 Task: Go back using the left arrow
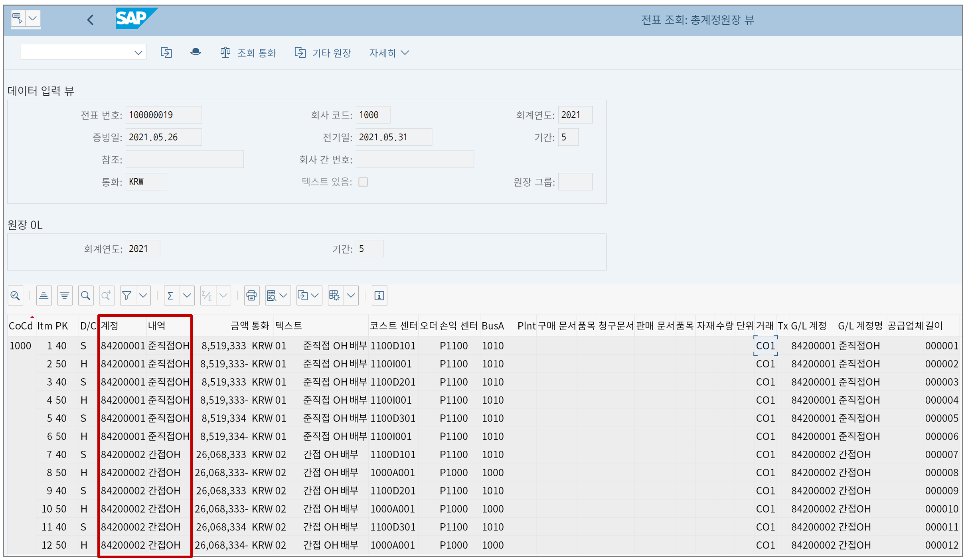[x=91, y=20]
